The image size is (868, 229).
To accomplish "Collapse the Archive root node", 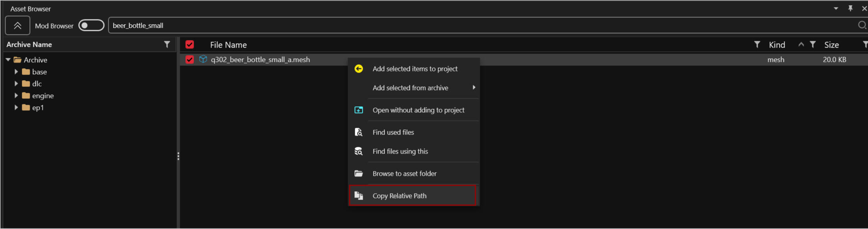I will [8, 60].
